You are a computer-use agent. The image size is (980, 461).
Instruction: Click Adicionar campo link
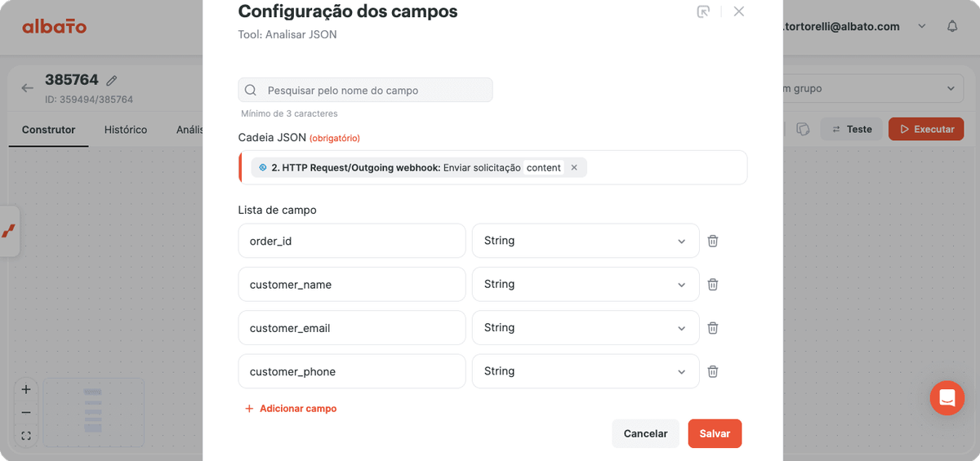click(x=291, y=408)
